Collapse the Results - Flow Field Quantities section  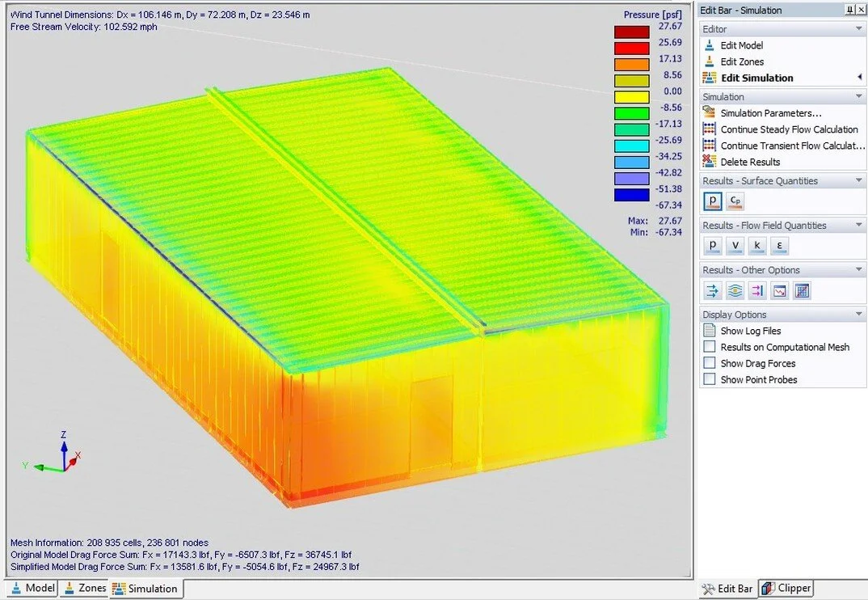click(x=857, y=225)
